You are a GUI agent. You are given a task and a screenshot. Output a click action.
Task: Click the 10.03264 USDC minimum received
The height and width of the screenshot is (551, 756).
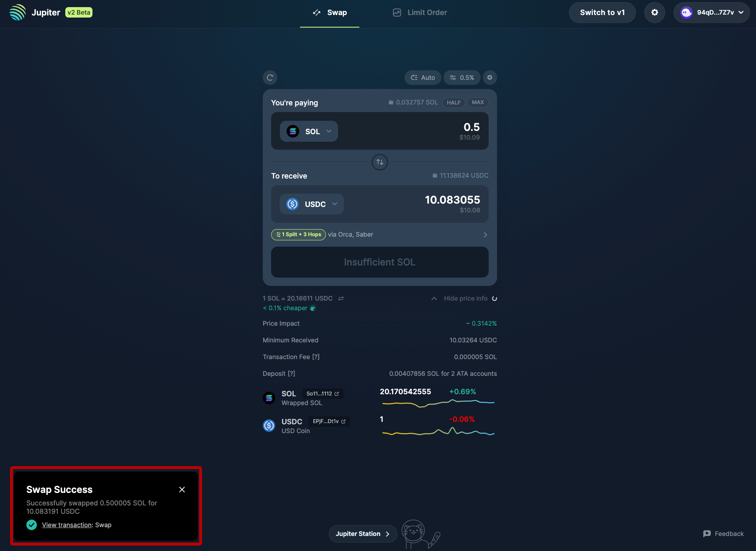(x=473, y=340)
